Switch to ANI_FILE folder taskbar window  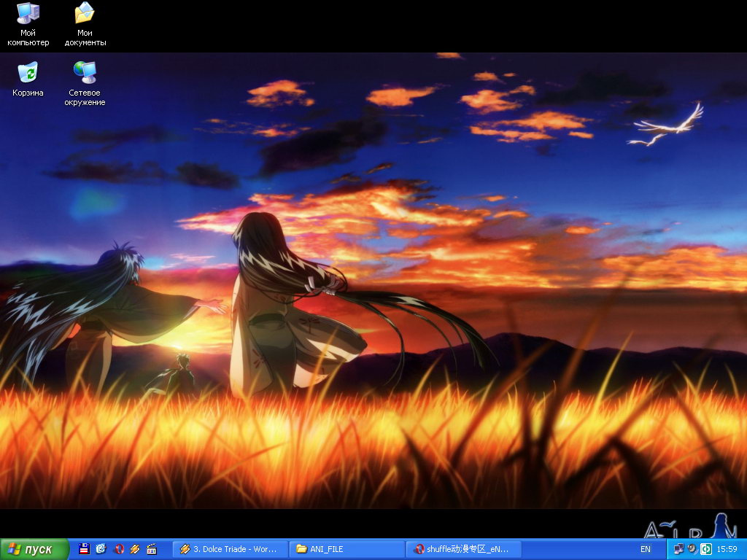[347, 549]
